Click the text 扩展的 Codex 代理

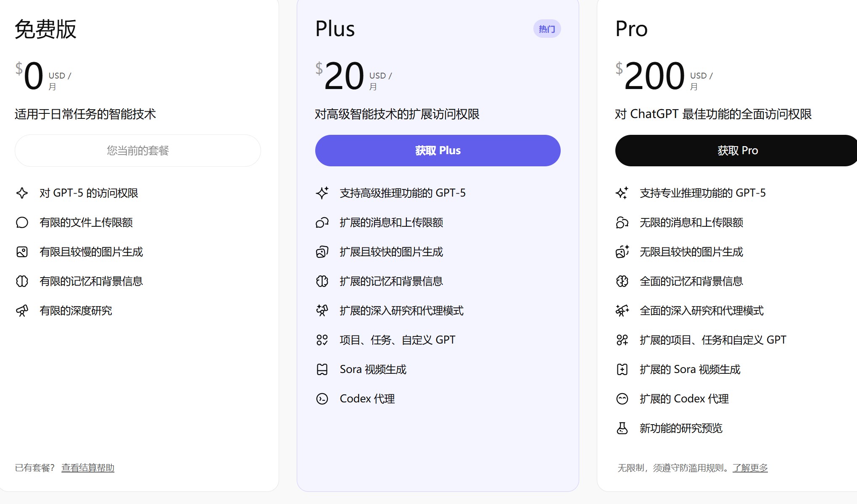pos(684,399)
